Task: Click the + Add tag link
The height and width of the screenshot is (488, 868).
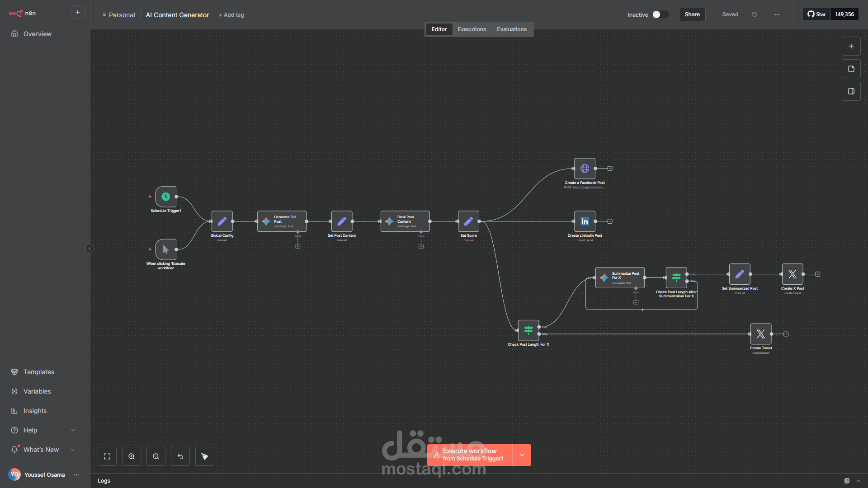Action: tap(231, 15)
